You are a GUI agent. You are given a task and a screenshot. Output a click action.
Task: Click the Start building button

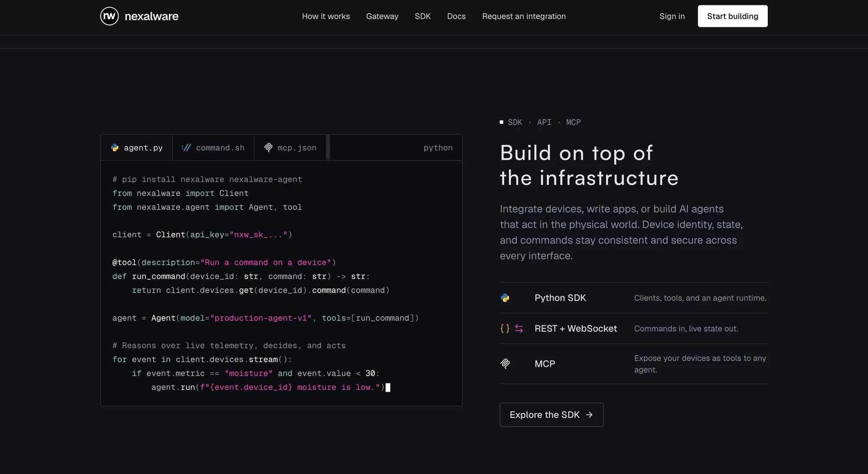[x=733, y=16]
